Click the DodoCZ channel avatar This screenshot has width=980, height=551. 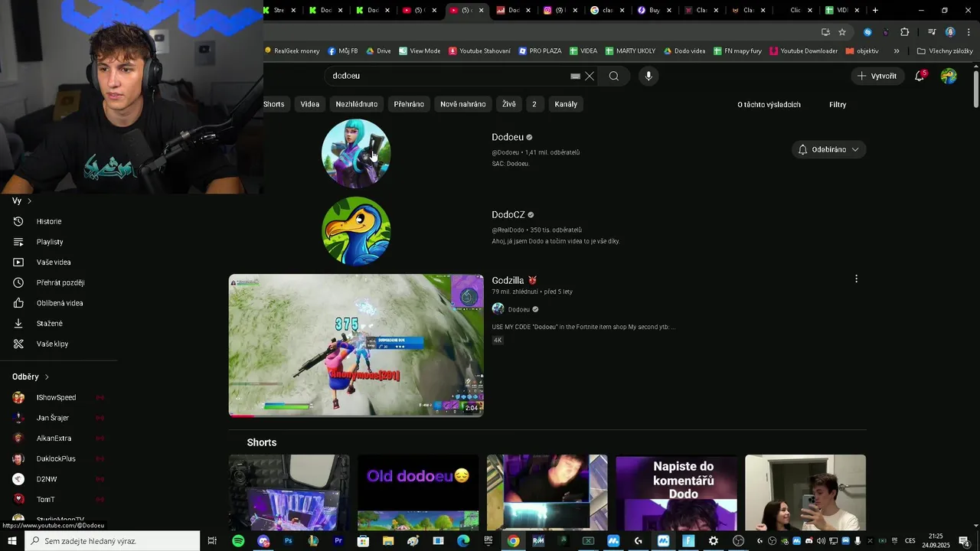point(356,231)
